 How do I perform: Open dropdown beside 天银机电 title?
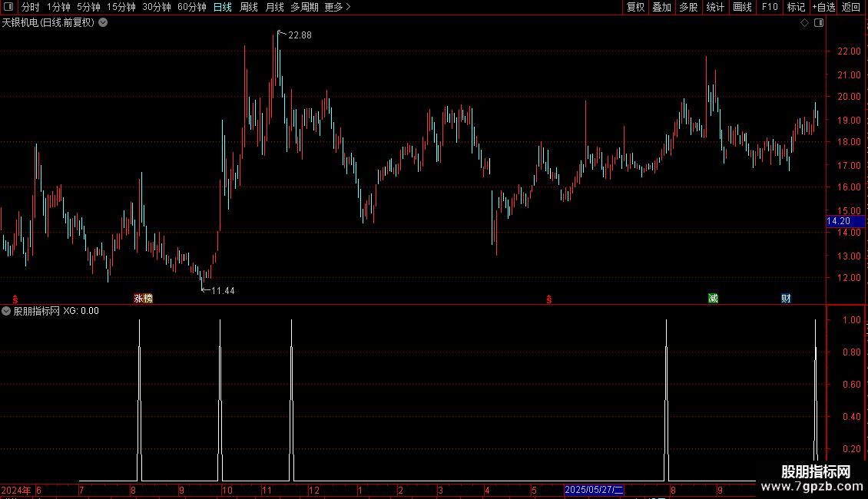click(103, 23)
